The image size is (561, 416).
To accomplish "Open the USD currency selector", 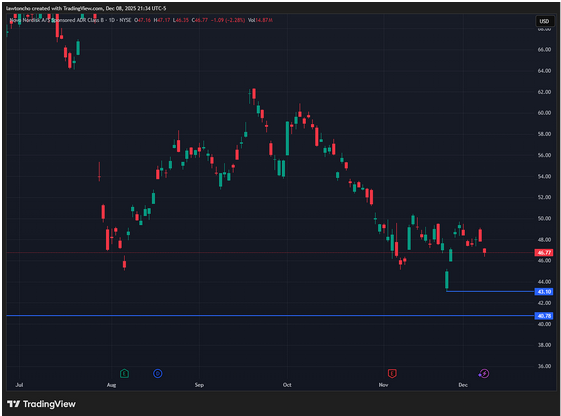I will 544,21.
